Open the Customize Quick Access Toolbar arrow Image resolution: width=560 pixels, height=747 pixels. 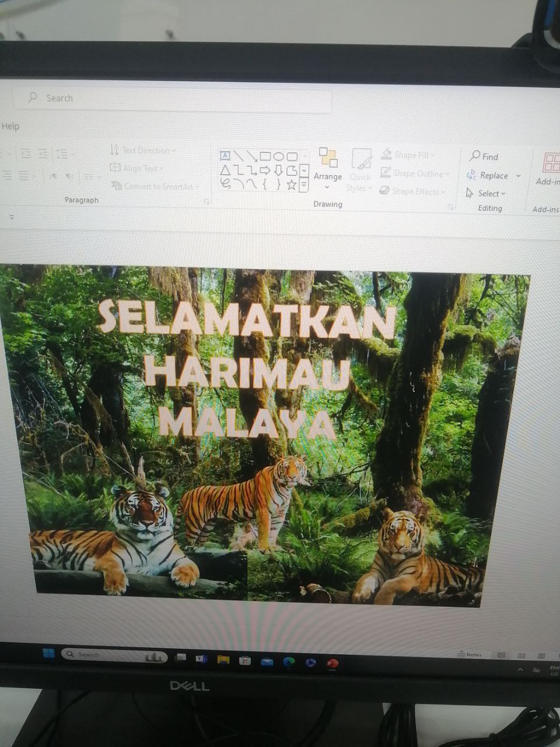(12, 217)
